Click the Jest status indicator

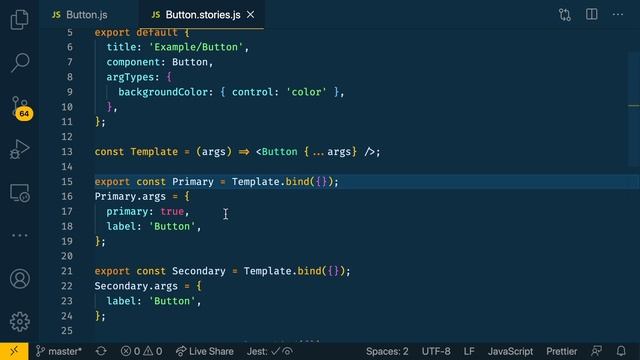pos(270,351)
